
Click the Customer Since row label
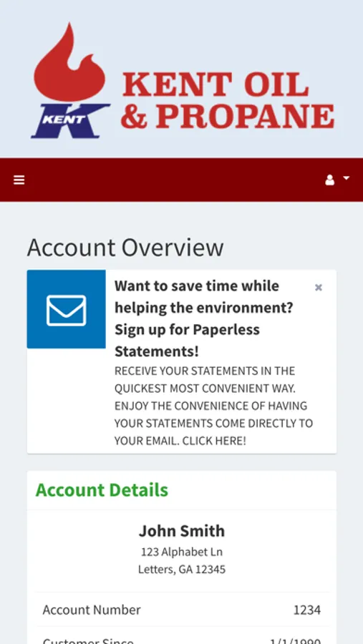tap(88, 640)
